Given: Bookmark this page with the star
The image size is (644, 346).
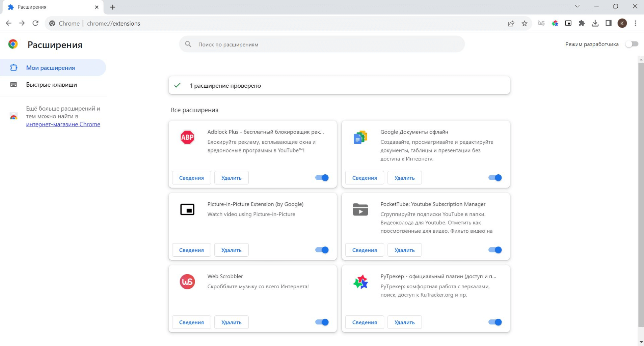Looking at the screenshot, I should 525,23.
